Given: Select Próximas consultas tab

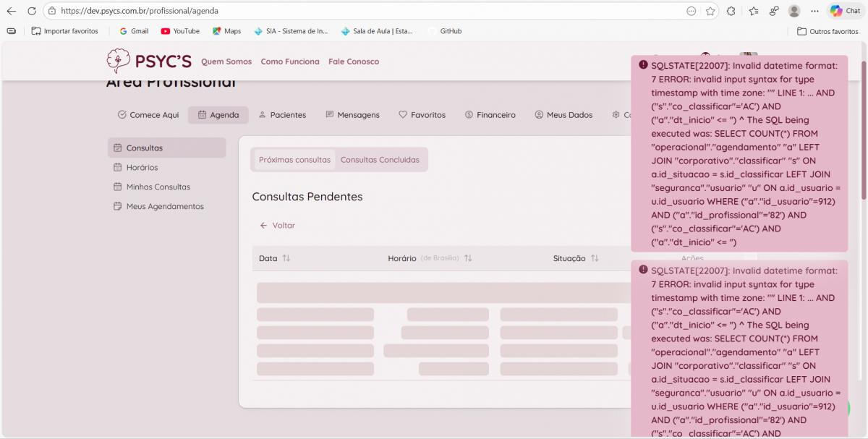Looking at the screenshot, I should click(294, 160).
